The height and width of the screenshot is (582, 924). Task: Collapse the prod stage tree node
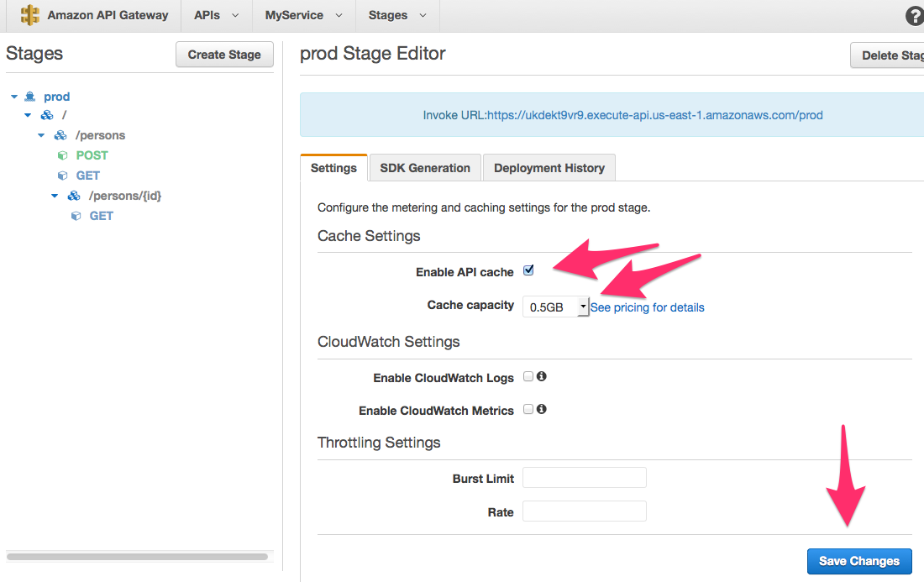tap(14, 97)
